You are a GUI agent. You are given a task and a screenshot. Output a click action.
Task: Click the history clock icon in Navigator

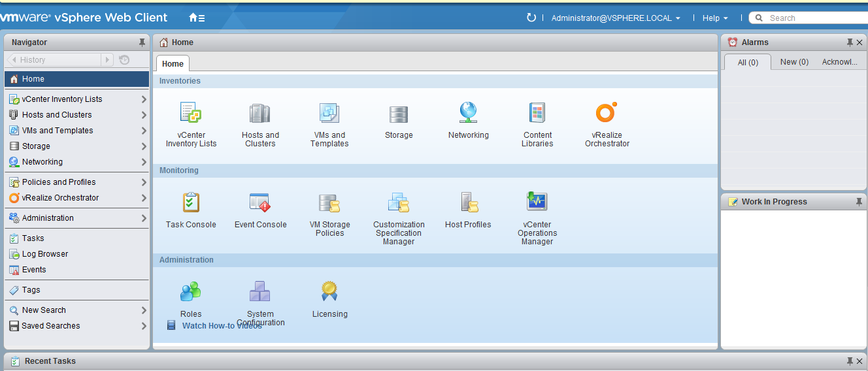(x=124, y=60)
